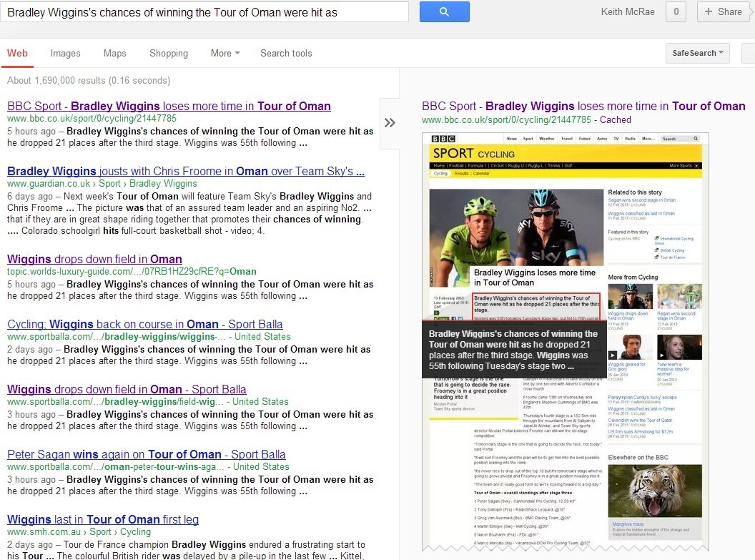
Task: Collapse preview with double chevron icon
Action: pos(390,123)
